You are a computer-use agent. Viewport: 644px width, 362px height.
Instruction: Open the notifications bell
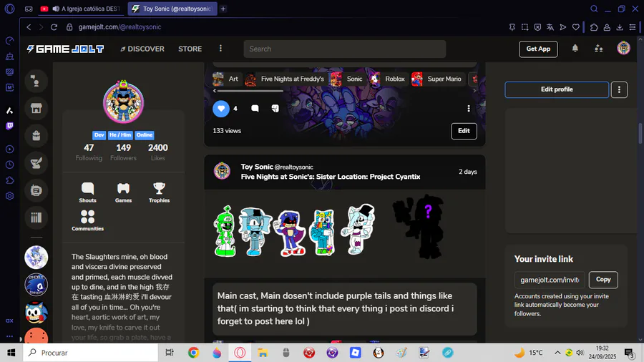[575, 49]
